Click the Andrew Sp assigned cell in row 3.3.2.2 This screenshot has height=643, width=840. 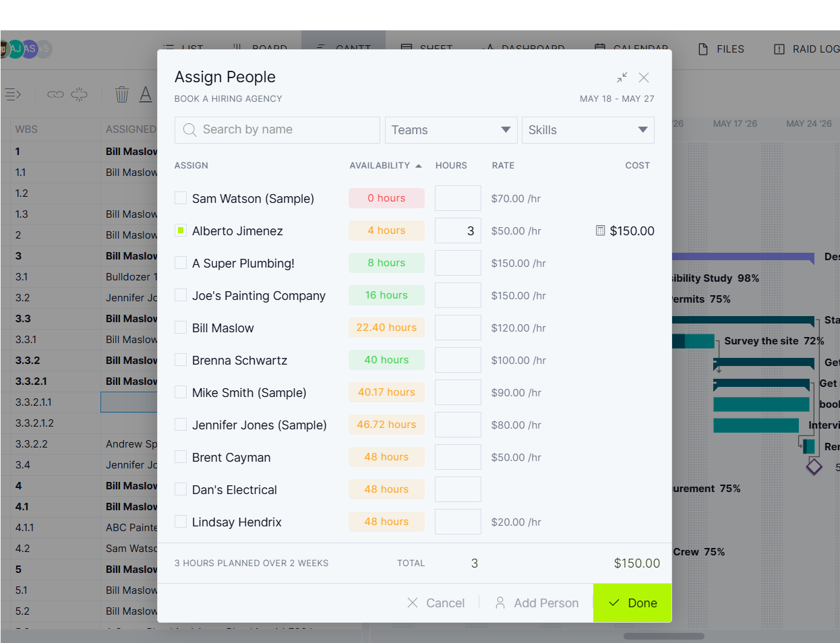(131, 444)
